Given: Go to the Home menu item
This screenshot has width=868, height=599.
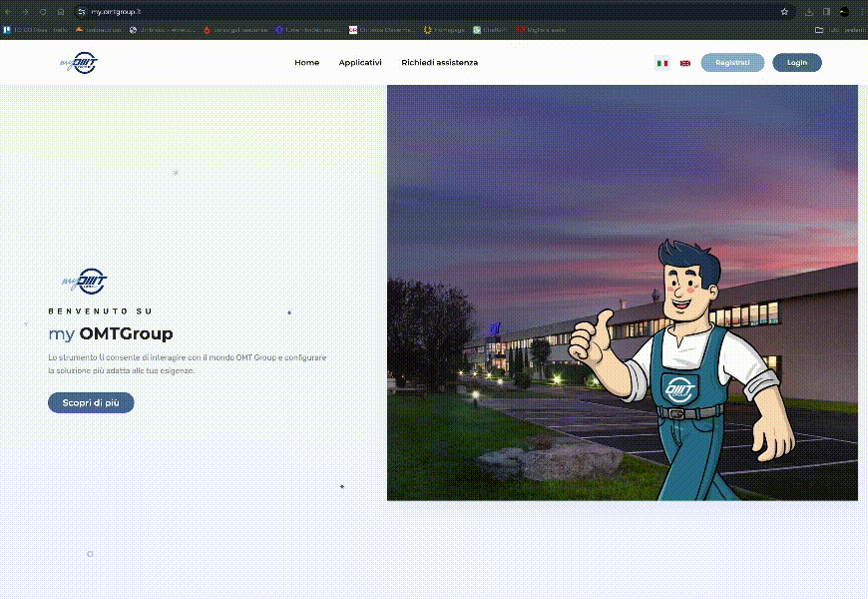Looking at the screenshot, I should tap(306, 63).
